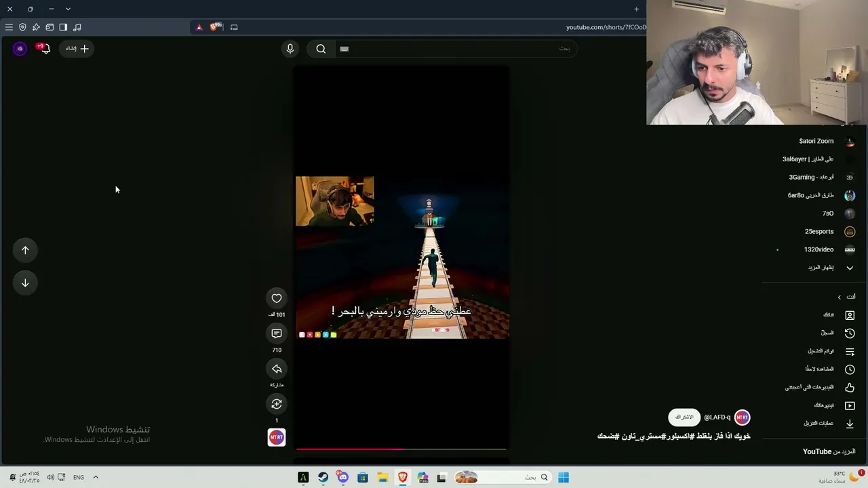Viewport: 868px width, 488px height.
Task: Open the weather widget showing 33°C
Action: (x=840, y=477)
